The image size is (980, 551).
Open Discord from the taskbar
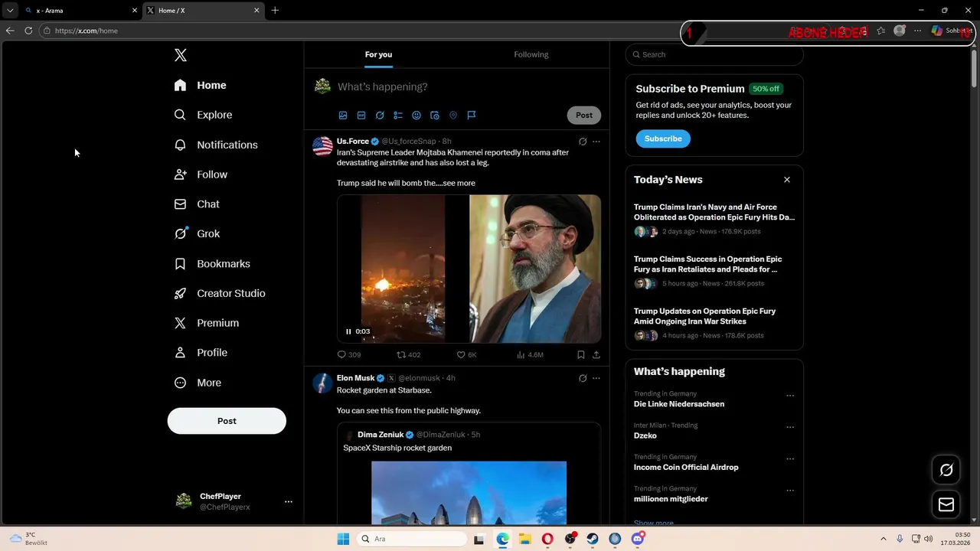[x=638, y=539]
